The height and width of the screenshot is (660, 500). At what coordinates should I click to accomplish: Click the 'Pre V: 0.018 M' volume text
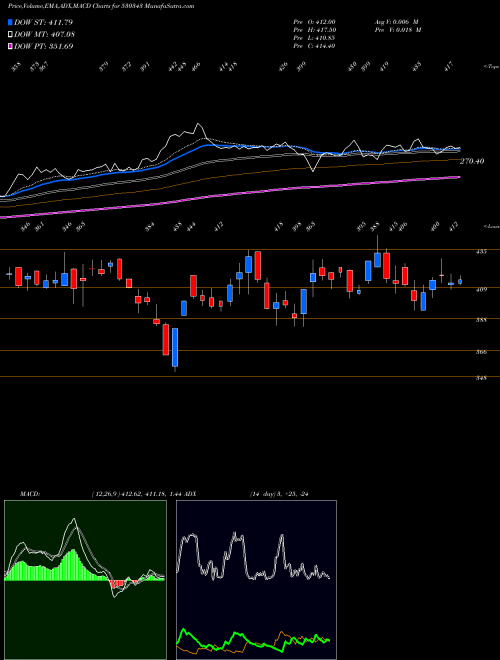pos(398,30)
